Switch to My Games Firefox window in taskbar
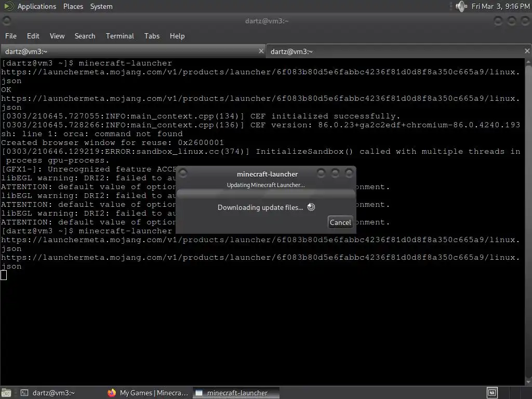This screenshot has height=399, width=532. (x=148, y=393)
